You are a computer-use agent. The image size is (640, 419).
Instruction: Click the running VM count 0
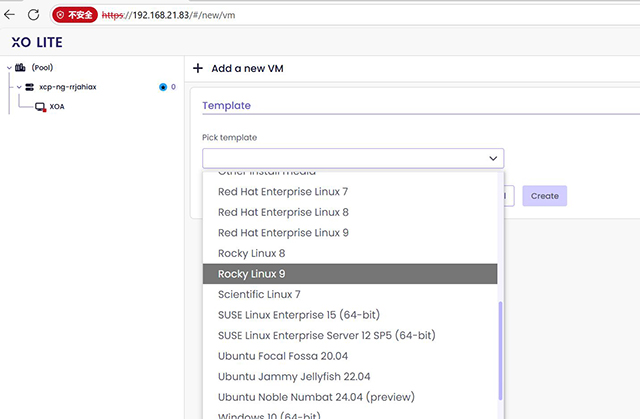[173, 87]
